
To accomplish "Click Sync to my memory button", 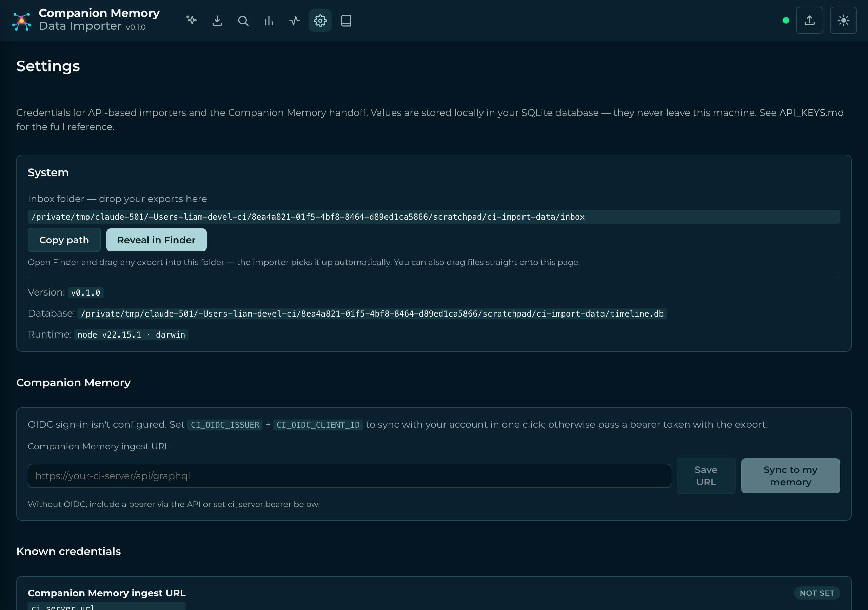I will pyautogui.click(x=790, y=476).
